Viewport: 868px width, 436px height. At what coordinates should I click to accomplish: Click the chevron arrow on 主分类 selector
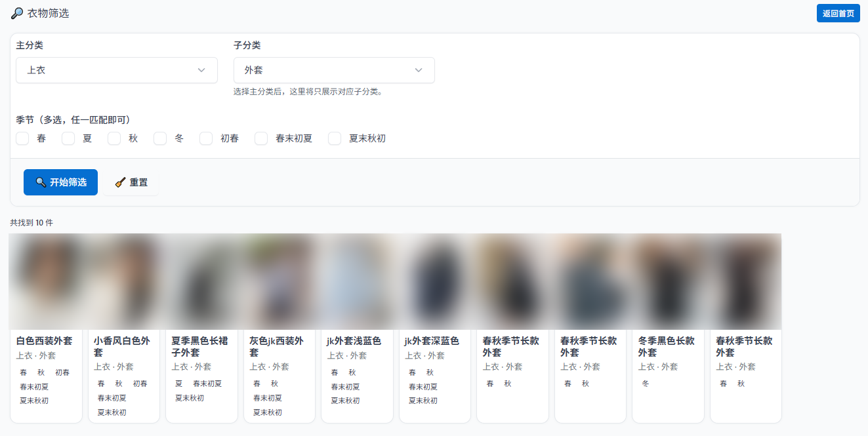pos(201,70)
